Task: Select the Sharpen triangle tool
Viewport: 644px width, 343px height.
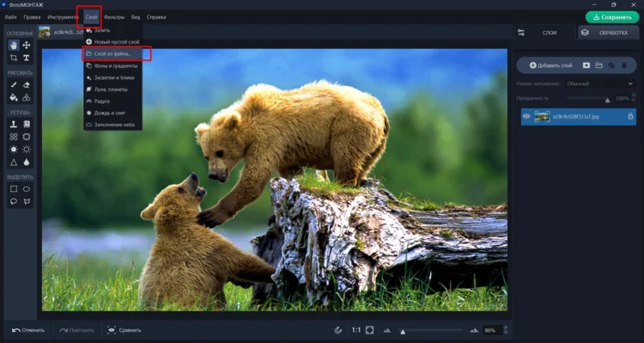Action: coord(14,162)
